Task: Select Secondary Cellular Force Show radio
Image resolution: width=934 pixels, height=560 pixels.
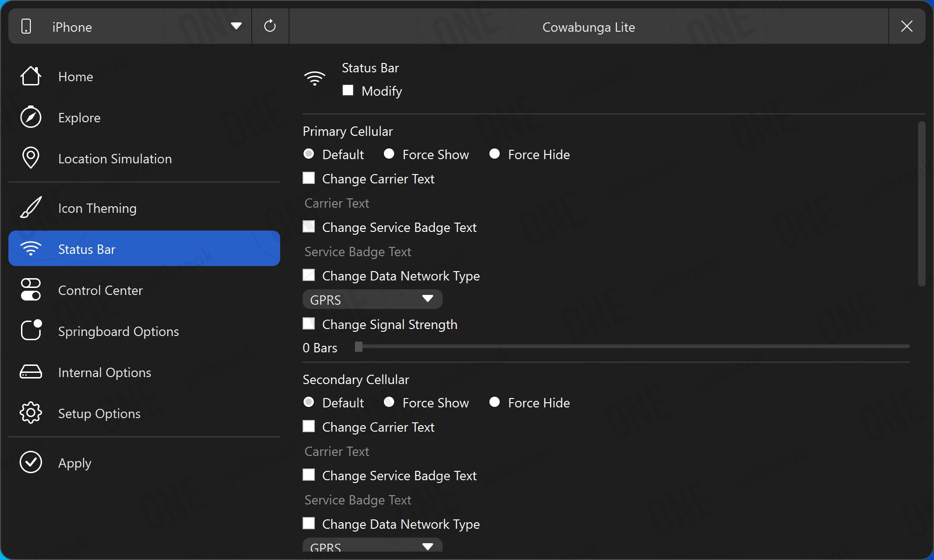Action: (389, 402)
